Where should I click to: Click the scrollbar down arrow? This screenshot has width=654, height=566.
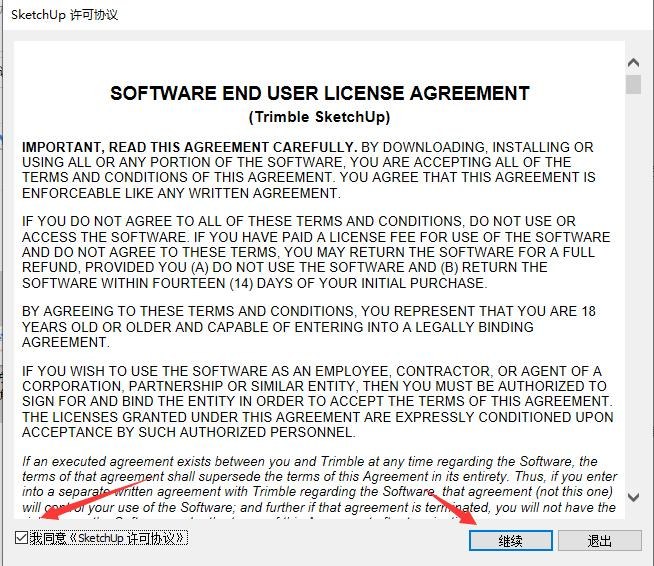(633, 497)
